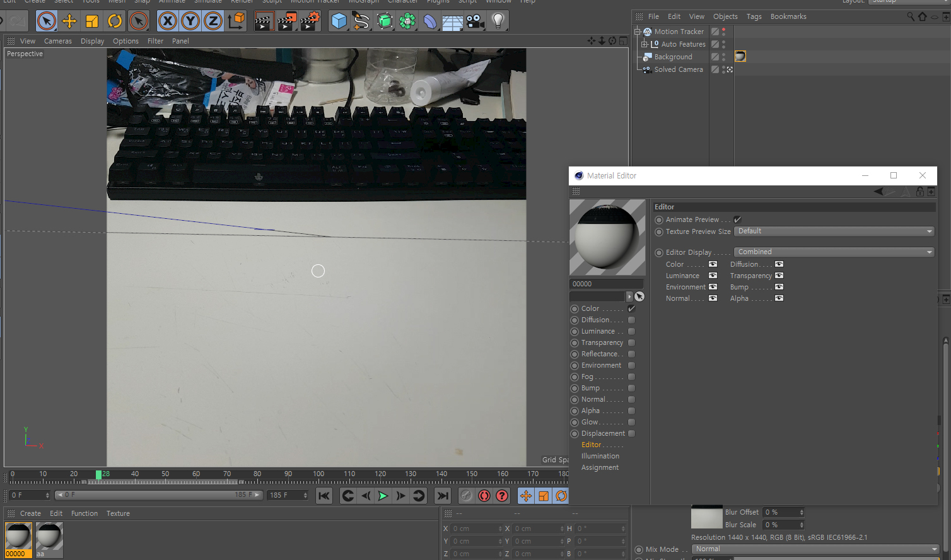Open the Mix Mode Normal dropdown
The image size is (951, 560).
tap(816, 549)
